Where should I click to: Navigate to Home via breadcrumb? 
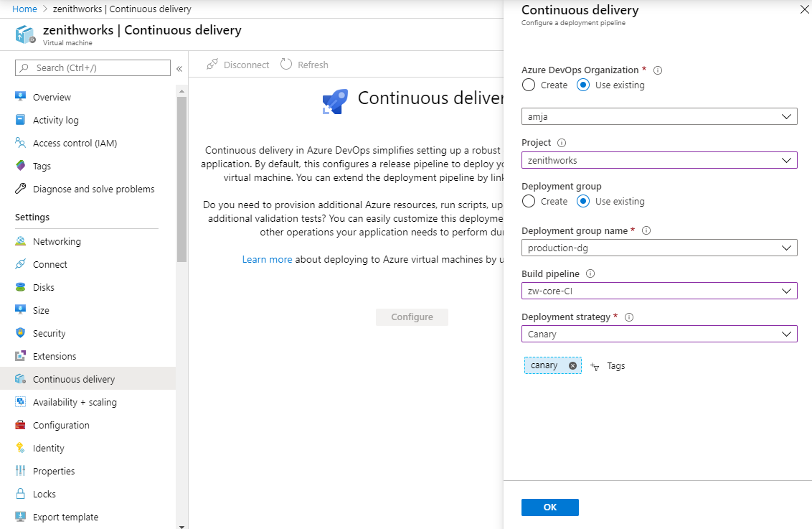pos(24,9)
